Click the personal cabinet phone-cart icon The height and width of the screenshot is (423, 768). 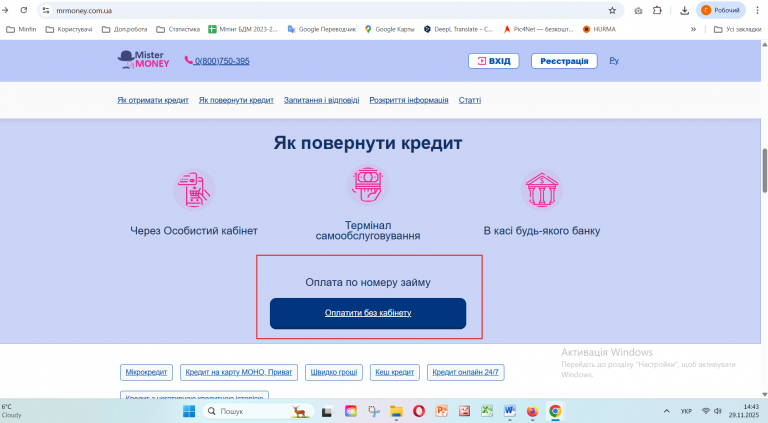pos(194,190)
